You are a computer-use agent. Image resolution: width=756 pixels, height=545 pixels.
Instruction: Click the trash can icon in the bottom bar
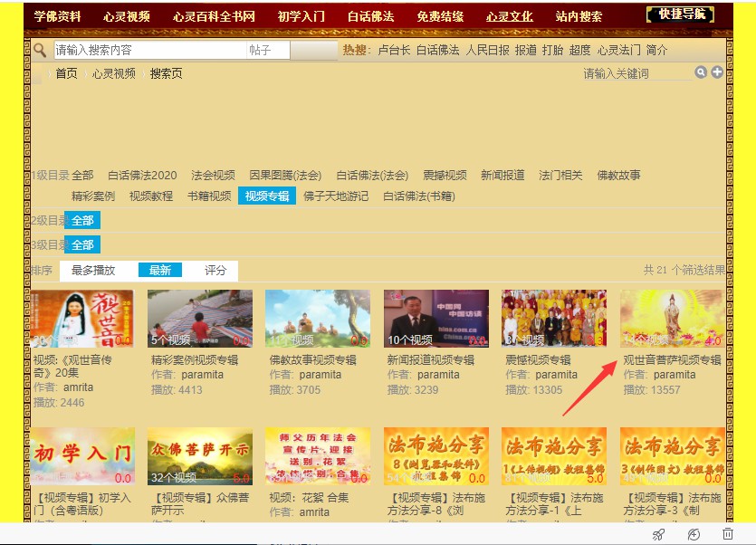pos(728,534)
